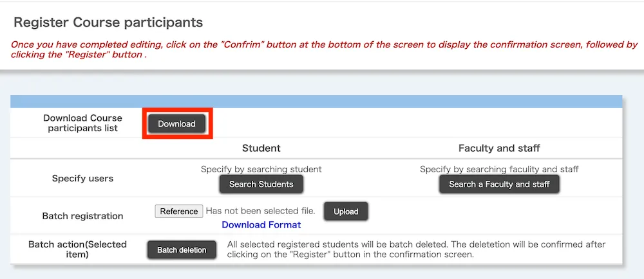The height and width of the screenshot is (279, 644).
Task: Open the Download Format link
Action: (261, 225)
